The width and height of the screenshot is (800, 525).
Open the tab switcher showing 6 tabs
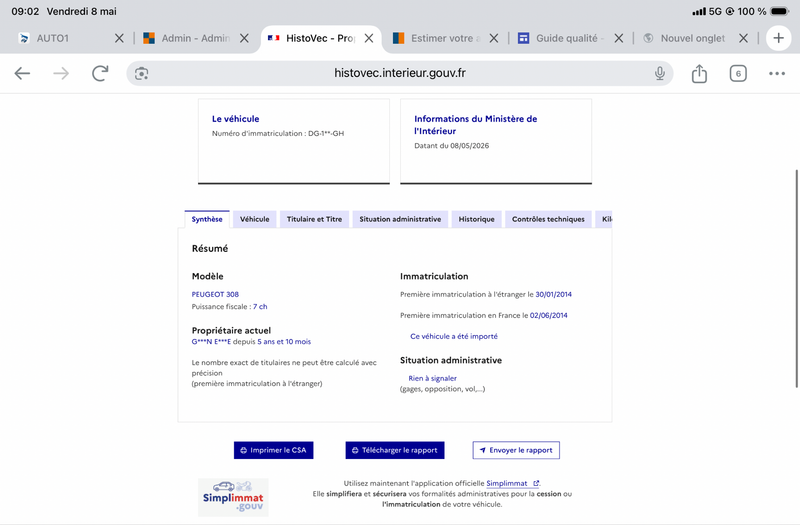point(738,73)
